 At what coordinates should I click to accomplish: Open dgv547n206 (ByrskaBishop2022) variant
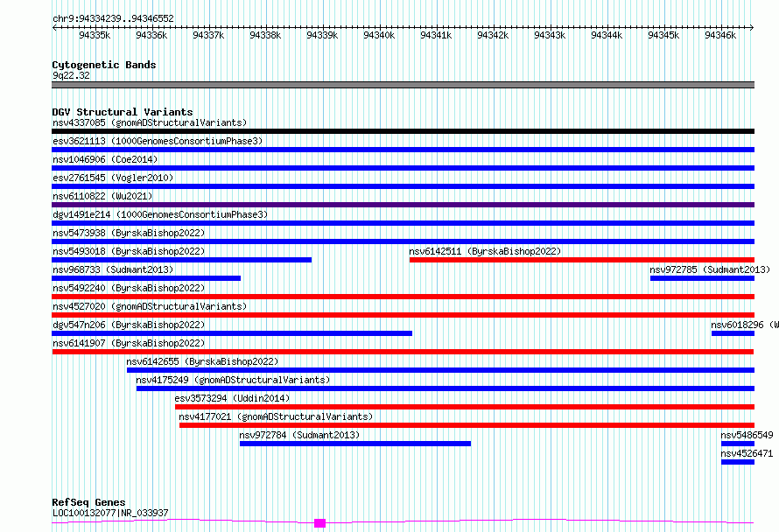[x=129, y=325]
